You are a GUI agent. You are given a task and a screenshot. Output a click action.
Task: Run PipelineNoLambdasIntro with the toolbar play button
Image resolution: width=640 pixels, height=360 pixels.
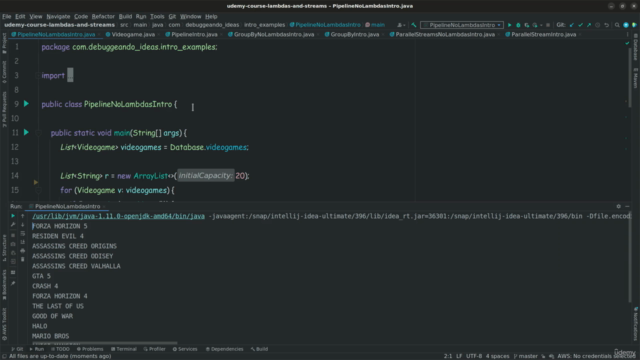509,25
